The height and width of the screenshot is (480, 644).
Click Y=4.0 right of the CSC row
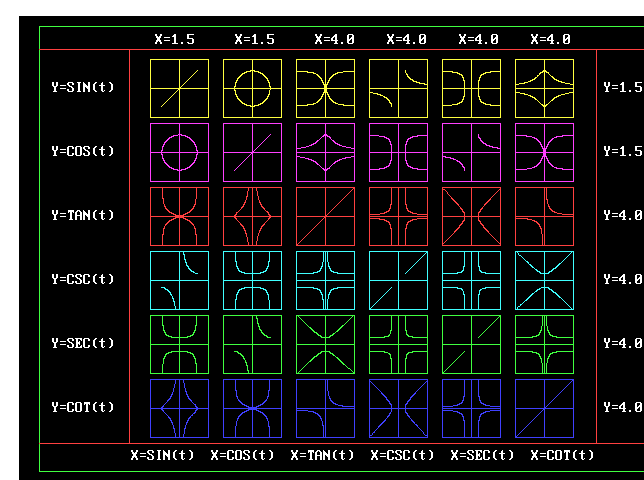point(623,279)
